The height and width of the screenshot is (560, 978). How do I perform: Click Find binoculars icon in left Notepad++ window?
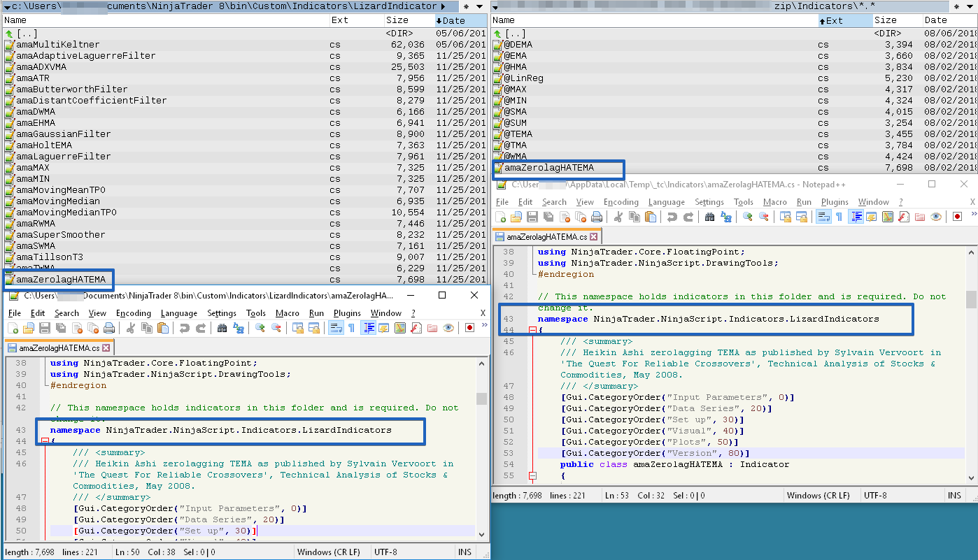(222, 328)
